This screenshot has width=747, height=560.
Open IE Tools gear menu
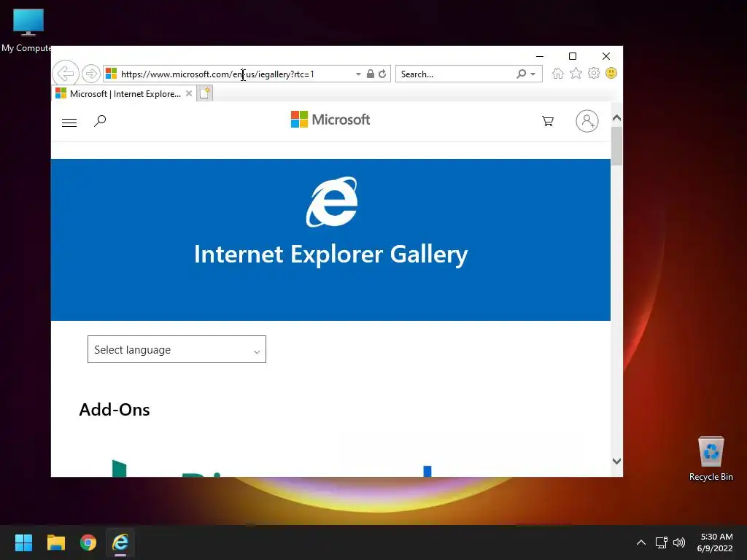coord(594,73)
